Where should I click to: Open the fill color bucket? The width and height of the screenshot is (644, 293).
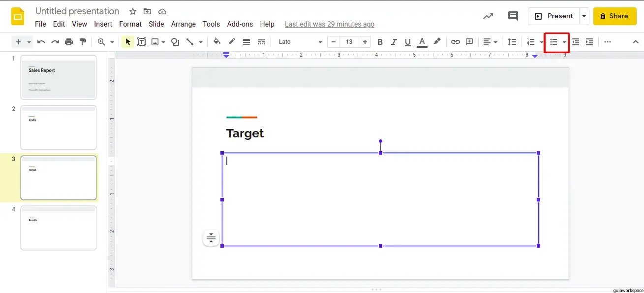[x=217, y=42]
